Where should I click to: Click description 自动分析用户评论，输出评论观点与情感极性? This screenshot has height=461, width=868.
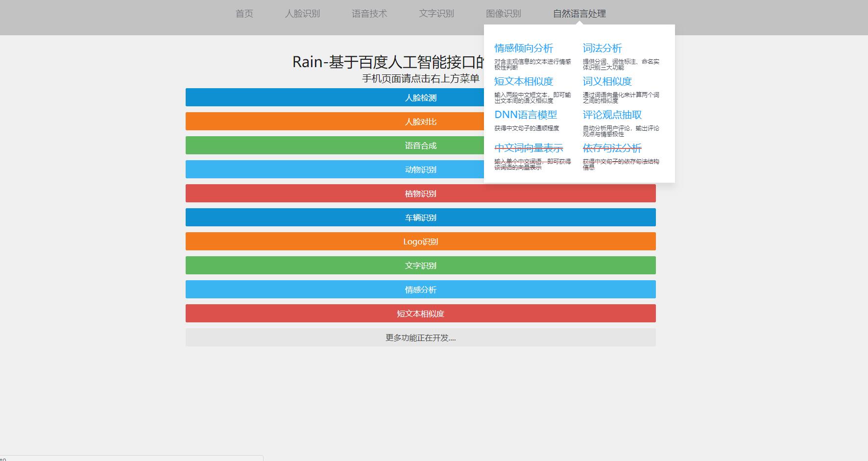pos(621,131)
